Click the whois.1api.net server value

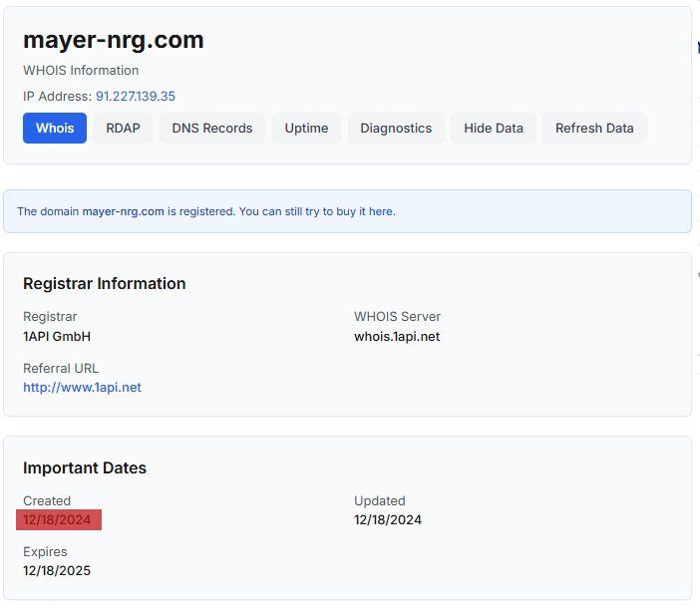tap(397, 337)
